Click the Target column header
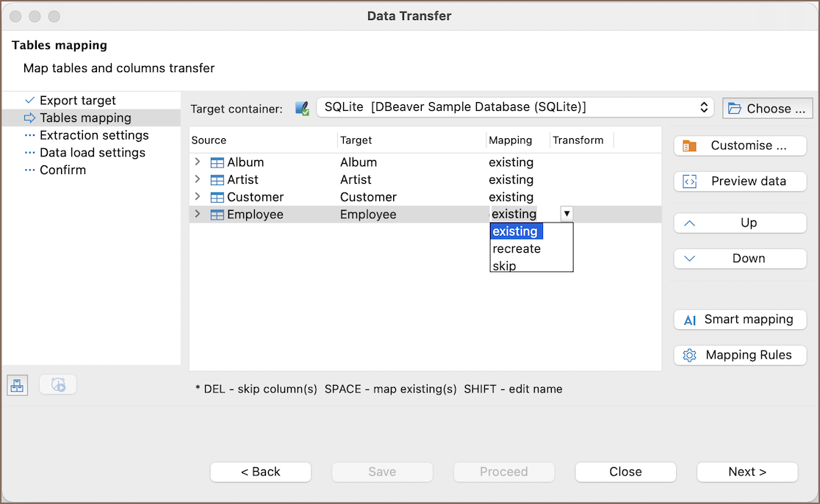 356,140
